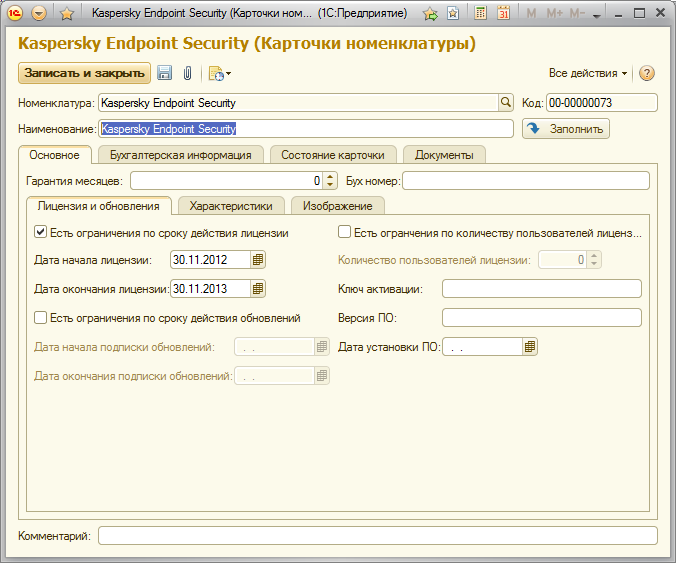676x563 pixels.
Task: Click the M memory button
Action: (x=531, y=13)
